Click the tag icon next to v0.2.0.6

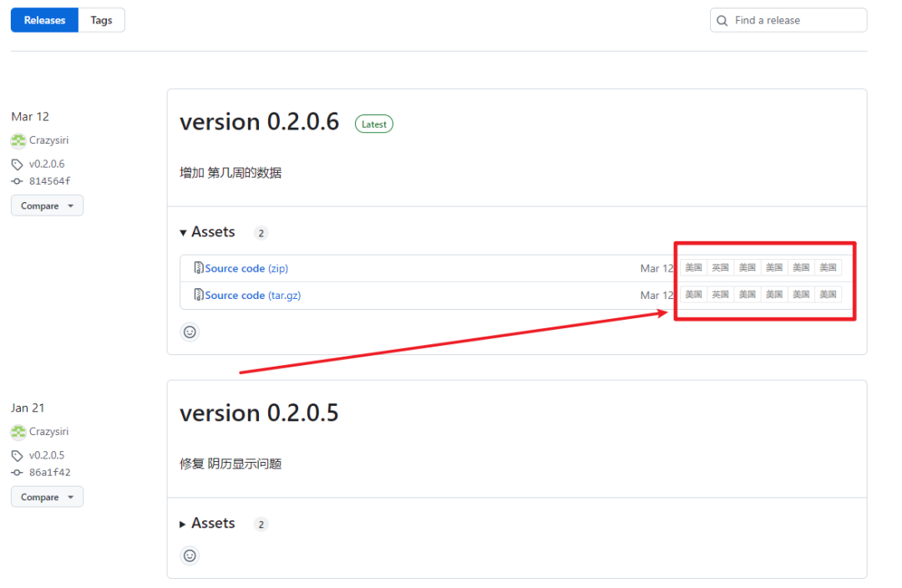tap(18, 165)
